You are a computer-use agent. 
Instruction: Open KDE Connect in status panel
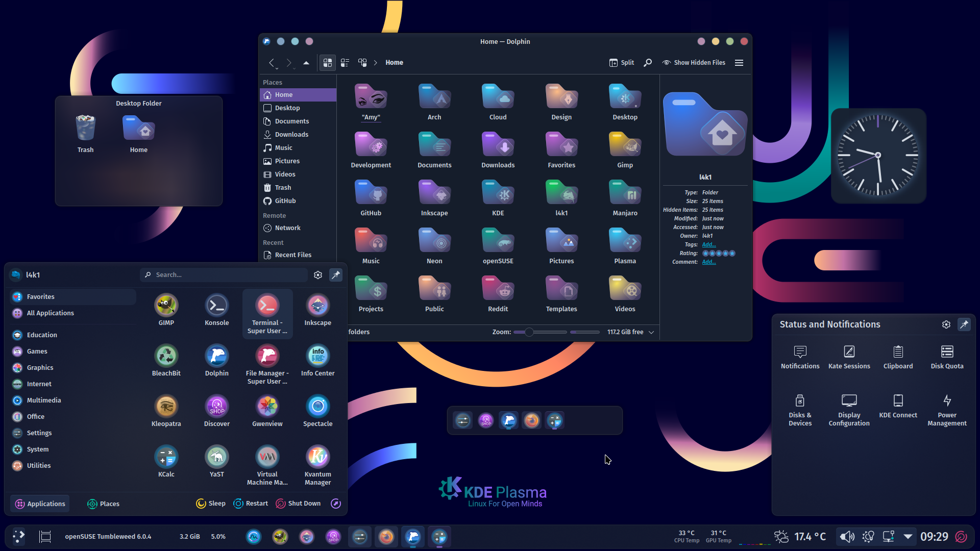[898, 406]
